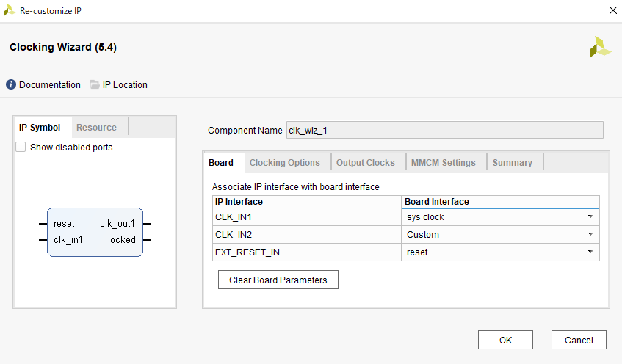
Task: Click the Component Name field
Action: coord(445,130)
